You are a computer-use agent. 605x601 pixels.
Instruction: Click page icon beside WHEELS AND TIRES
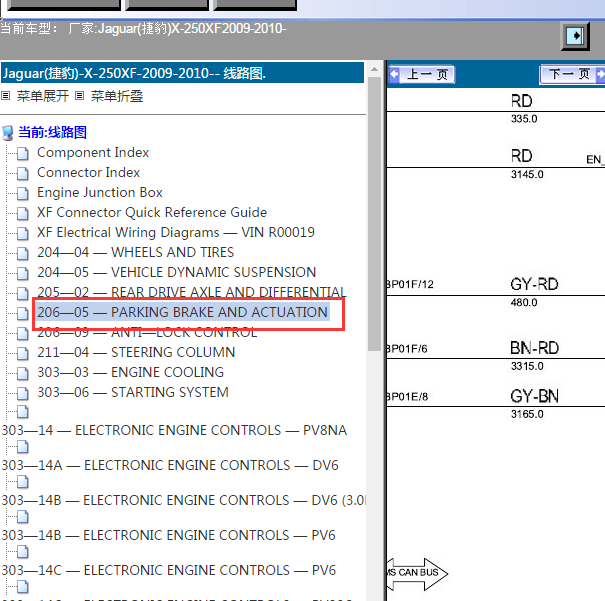pos(23,254)
